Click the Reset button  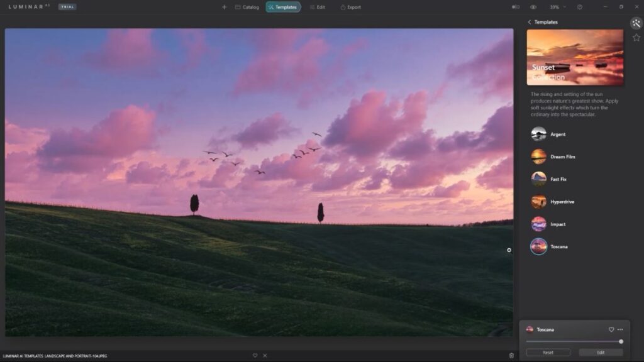(x=548, y=353)
